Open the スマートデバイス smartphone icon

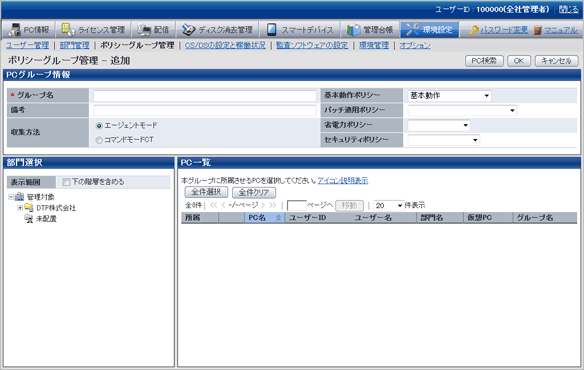[272, 30]
